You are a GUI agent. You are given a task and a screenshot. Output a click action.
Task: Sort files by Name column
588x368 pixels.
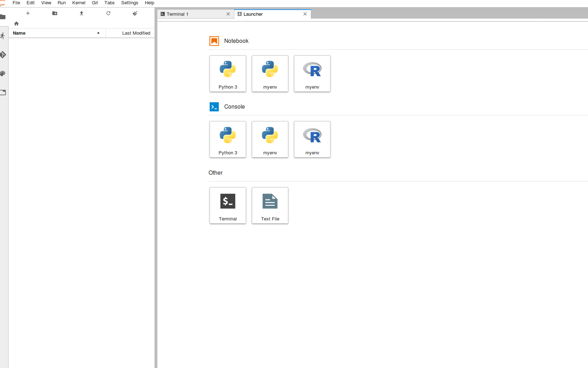pos(19,33)
